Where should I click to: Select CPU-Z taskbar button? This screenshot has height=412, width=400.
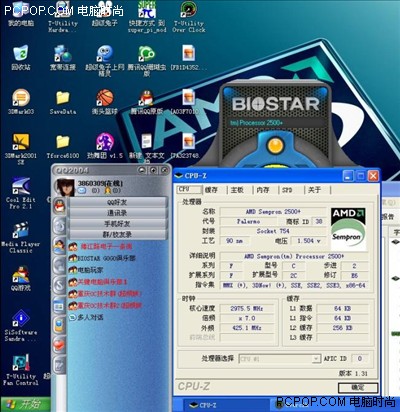pyautogui.click(x=227, y=405)
